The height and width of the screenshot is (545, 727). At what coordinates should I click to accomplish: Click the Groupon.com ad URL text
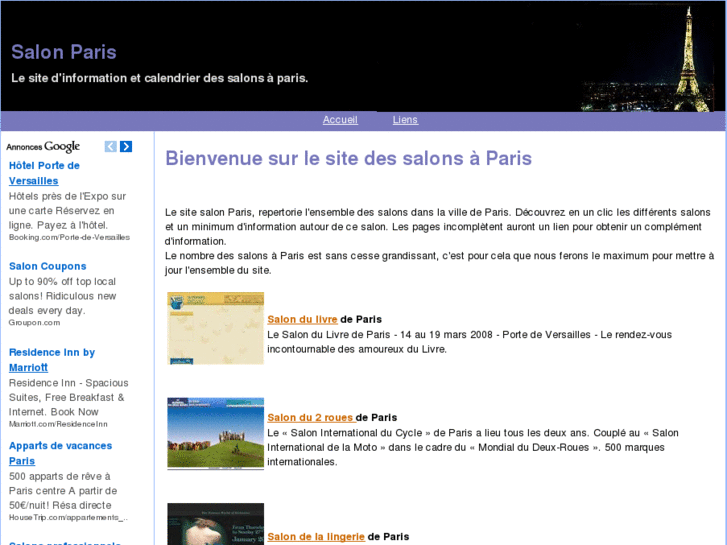tap(34, 322)
